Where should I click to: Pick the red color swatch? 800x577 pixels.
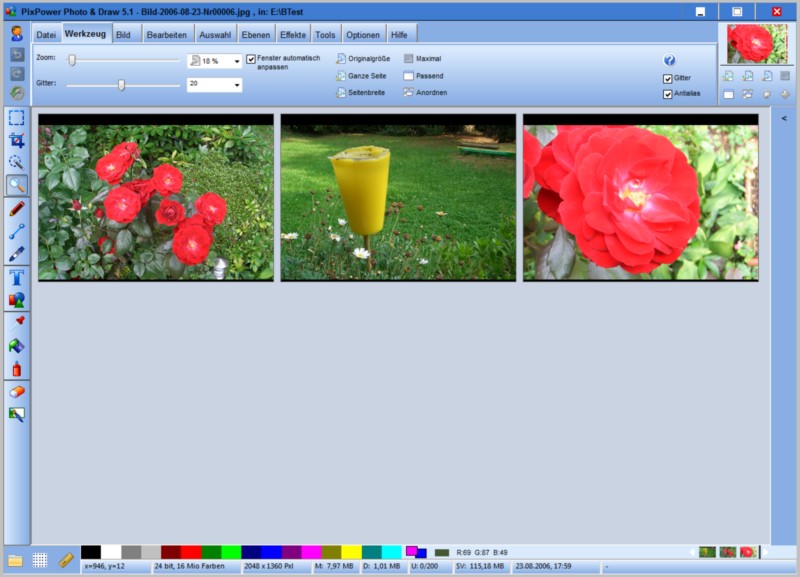click(x=191, y=552)
